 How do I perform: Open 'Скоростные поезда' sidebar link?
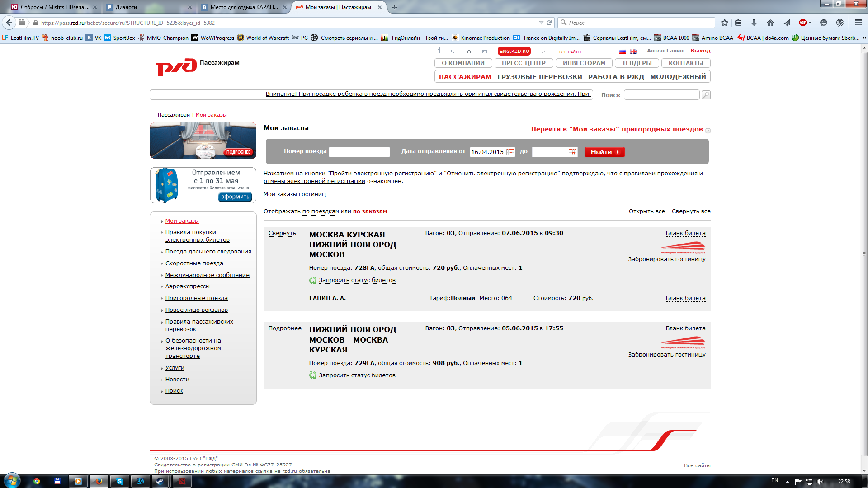pos(194,263)
